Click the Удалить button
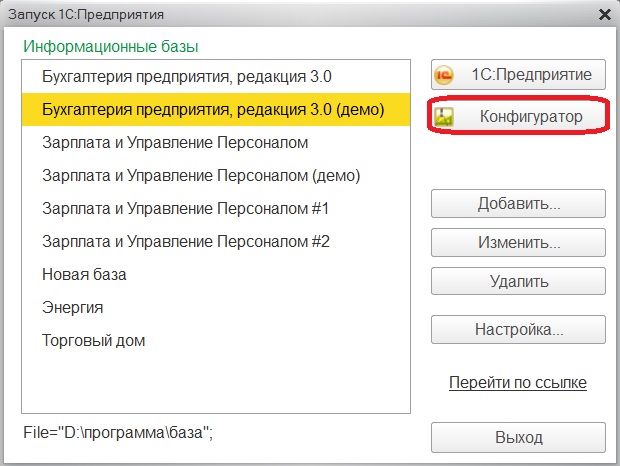Viewport: 620px width, 466px height. click(518, 281)
